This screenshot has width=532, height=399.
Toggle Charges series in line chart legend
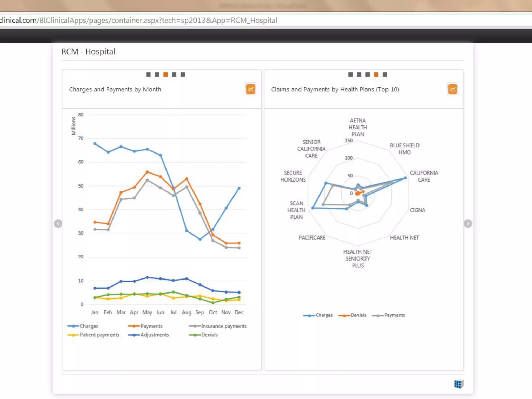pyautogui.click(x=89, y=326)
